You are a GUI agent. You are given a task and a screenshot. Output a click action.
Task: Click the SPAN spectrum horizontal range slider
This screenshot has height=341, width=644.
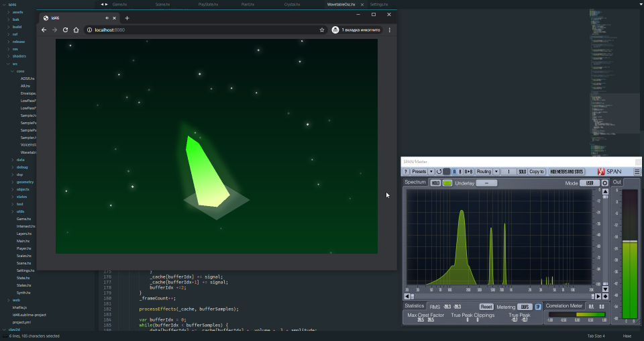pos(502,296)
